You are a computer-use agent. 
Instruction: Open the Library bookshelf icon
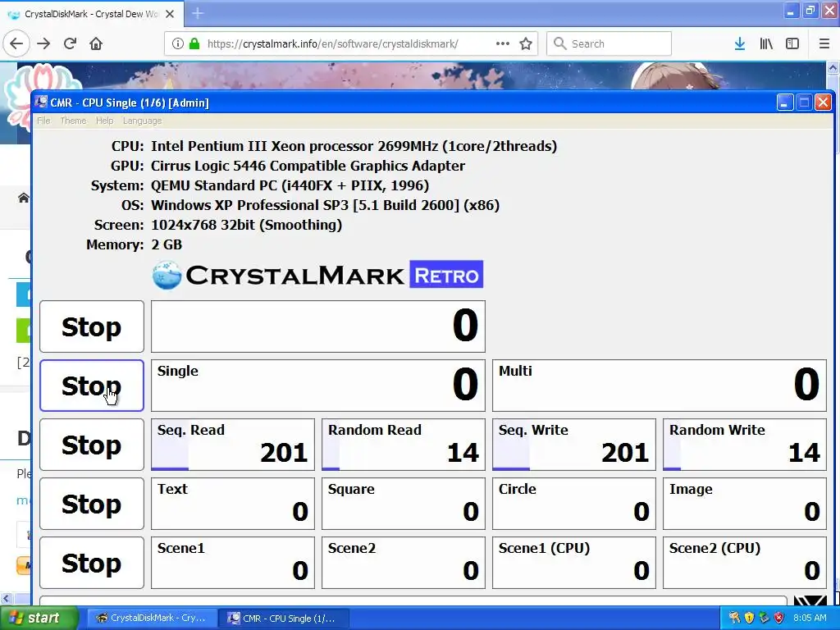pyautogui.click(x=766, y=43)
